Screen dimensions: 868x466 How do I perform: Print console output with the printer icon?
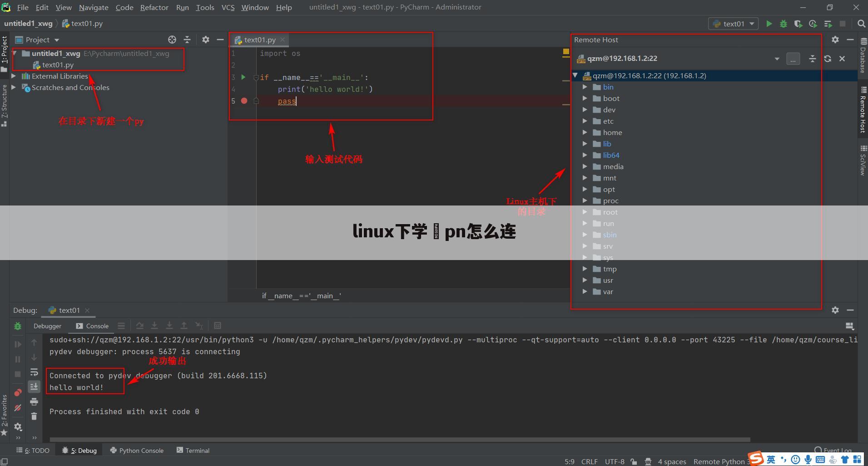(34, 401)
